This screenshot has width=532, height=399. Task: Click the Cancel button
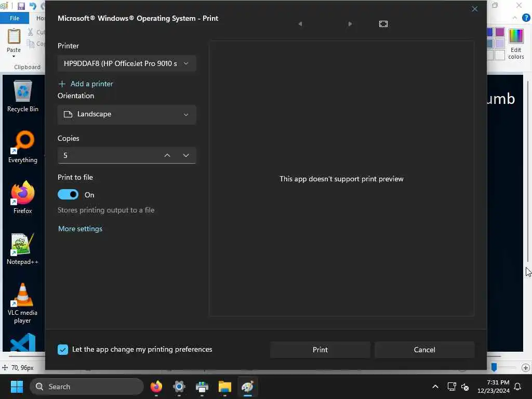pyautogui.click(x=424, y=350)
